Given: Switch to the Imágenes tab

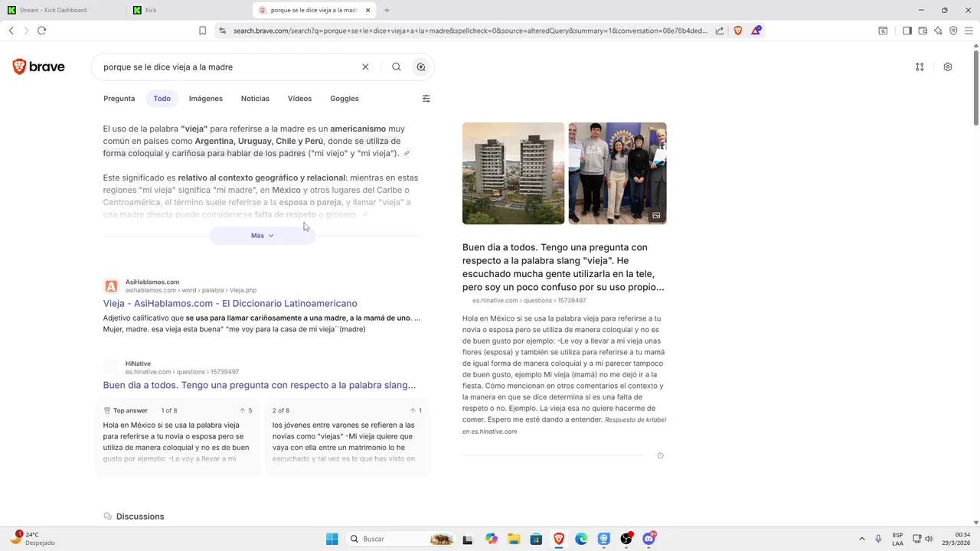Looking at the screenshot, I should (x=206, y=99).
